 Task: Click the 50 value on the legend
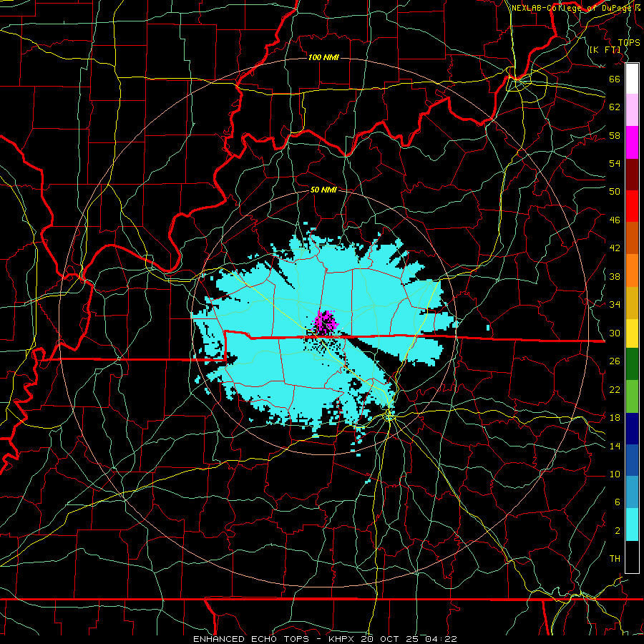pos(615,191)
